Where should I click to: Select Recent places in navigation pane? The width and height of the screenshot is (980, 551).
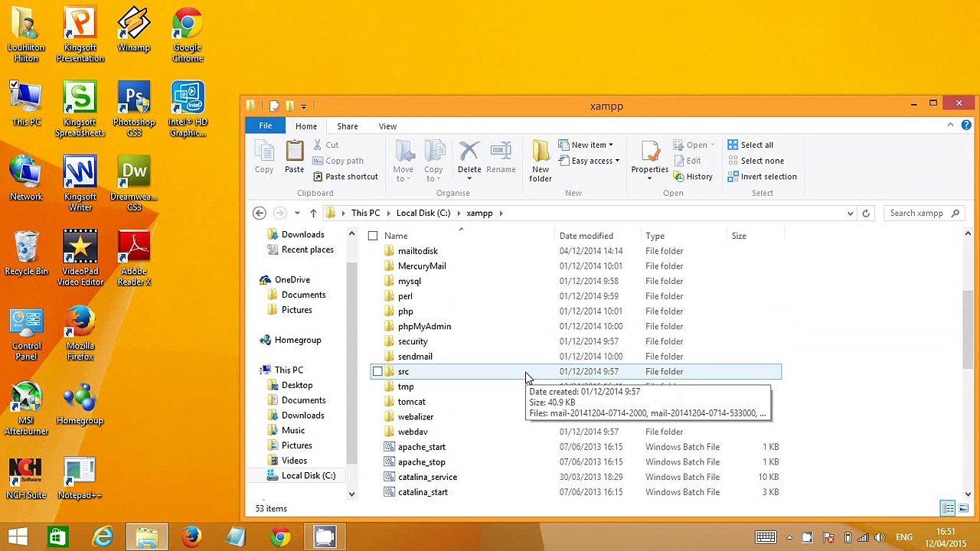307,250
